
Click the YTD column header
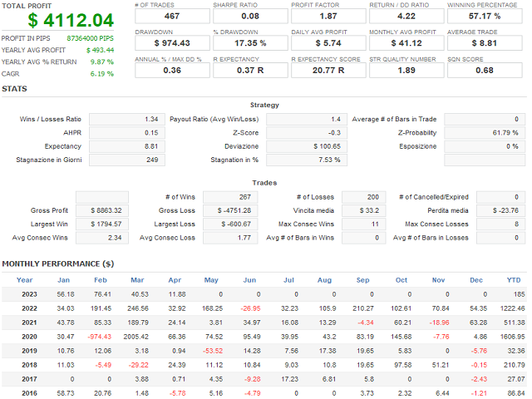(x=513, y=280)
